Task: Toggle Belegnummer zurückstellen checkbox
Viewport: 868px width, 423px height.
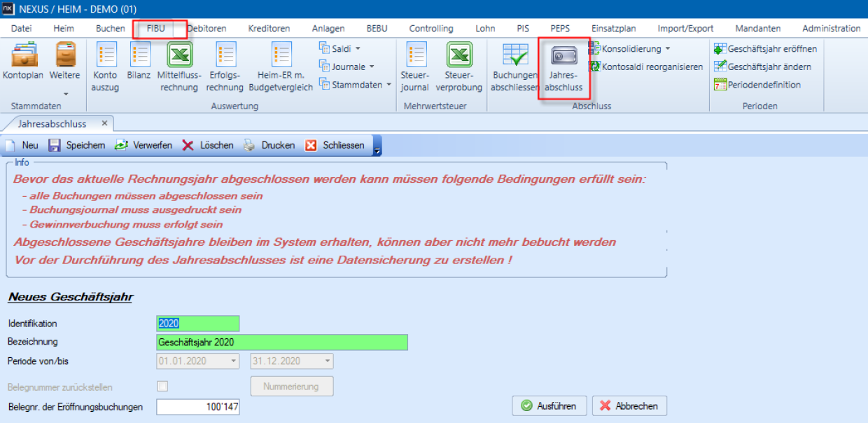Action: click(x=162, y=386)
